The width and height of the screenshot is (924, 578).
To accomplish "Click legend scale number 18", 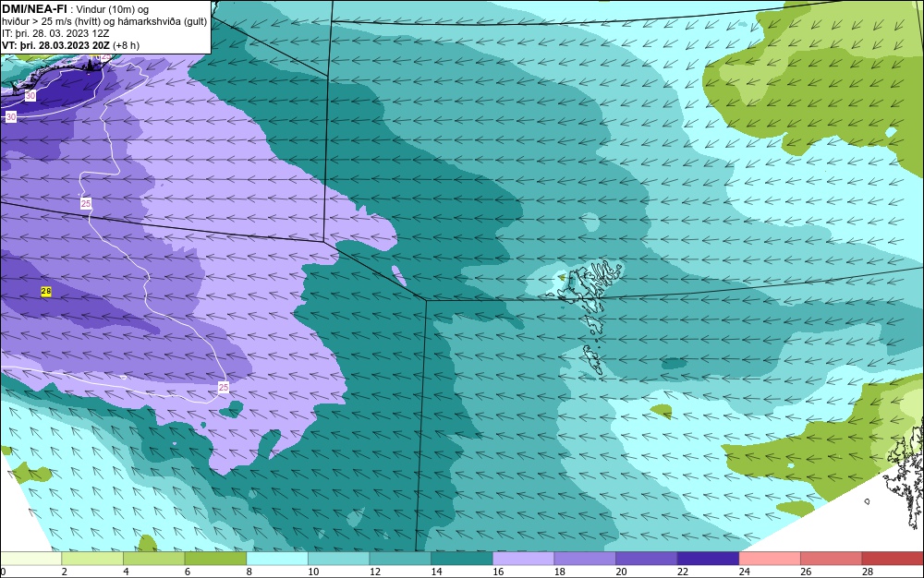I will tap(559, 572).
